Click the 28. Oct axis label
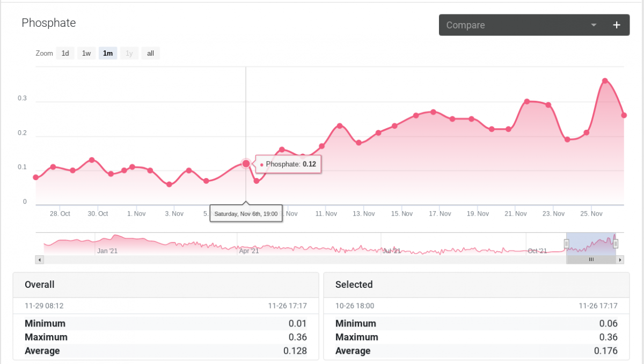Image resolution: width=644 pixels, height=364 pixels. coord(60,213)
